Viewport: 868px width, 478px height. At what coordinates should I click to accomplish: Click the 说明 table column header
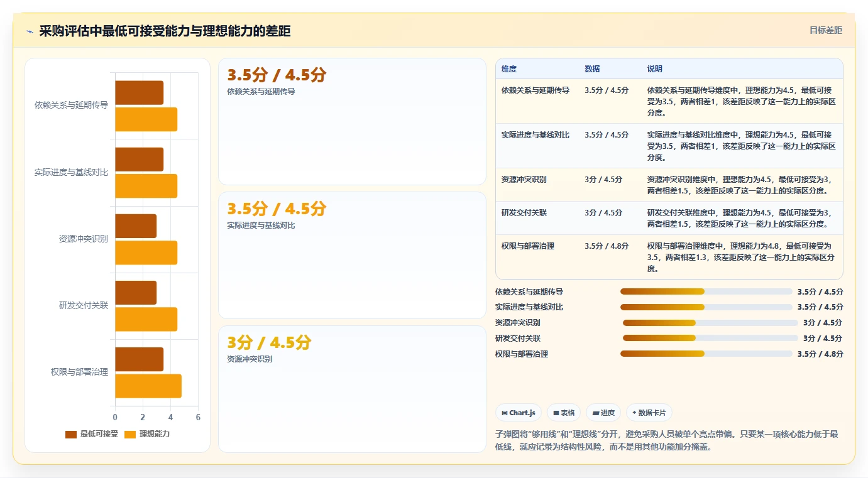point(655,69)
